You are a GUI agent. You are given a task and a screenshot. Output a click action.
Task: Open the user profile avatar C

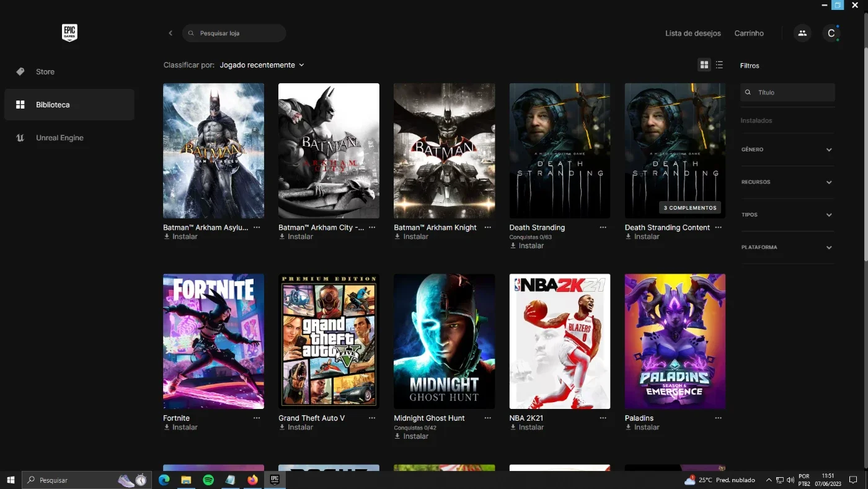coord(831,34)
